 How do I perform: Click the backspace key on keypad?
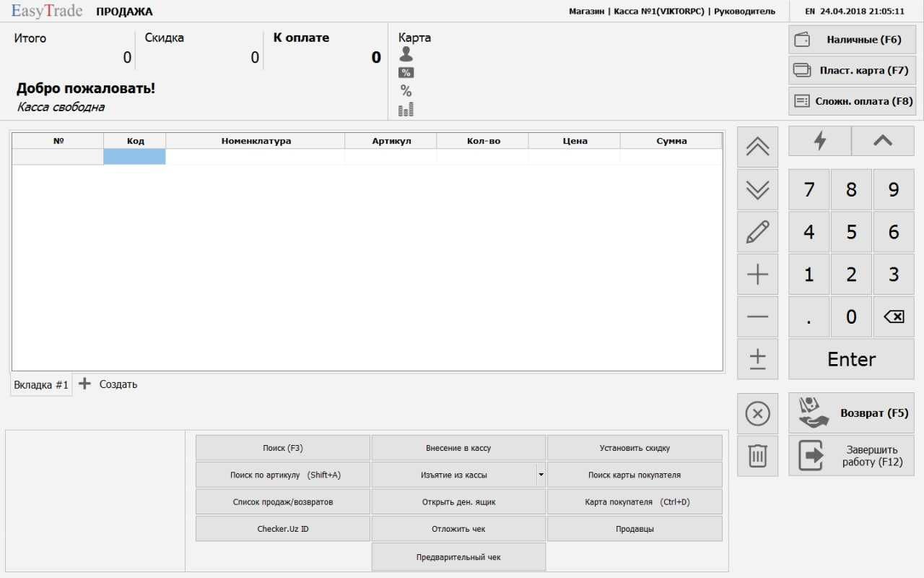pos(894,316)
